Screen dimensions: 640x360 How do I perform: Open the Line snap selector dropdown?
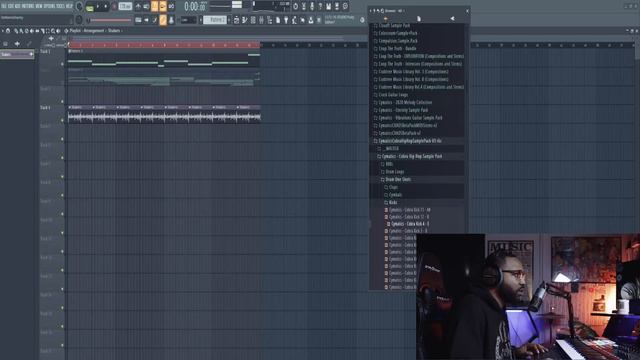(188, 20)
